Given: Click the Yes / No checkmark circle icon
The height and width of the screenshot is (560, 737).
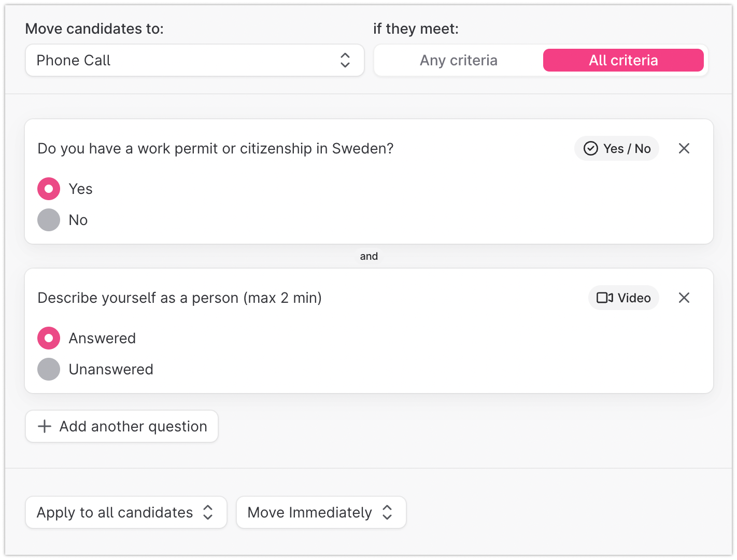Looking at the screenshot, I should click(590, 148).
